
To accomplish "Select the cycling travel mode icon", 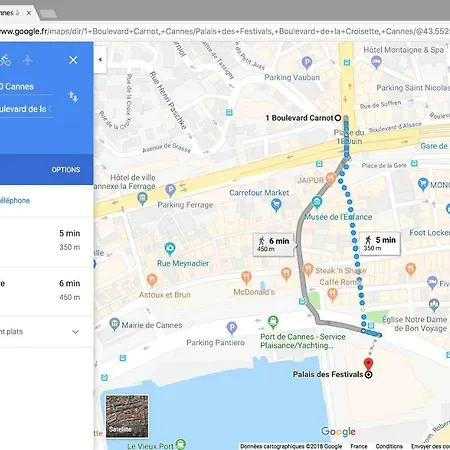I will click(5, 60).
